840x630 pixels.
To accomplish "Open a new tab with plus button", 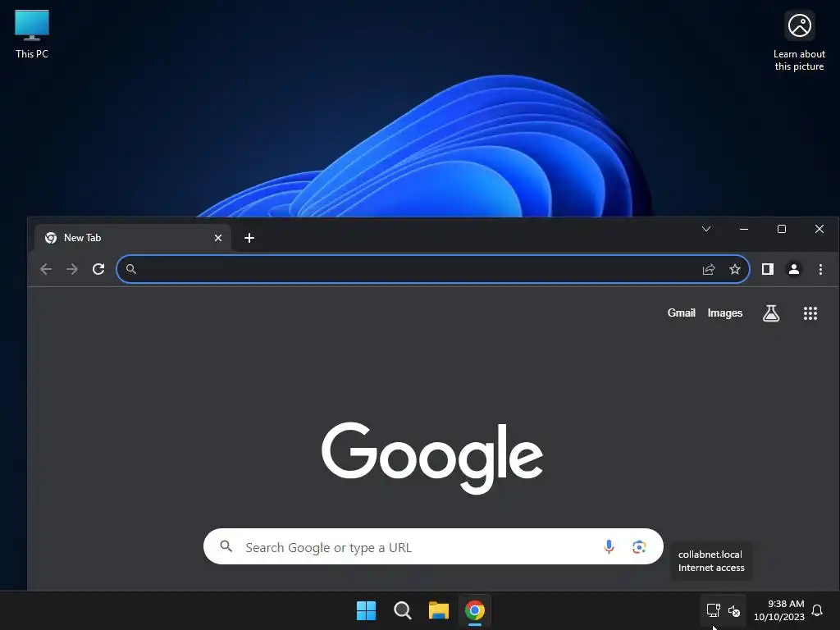I will (249, 238).
